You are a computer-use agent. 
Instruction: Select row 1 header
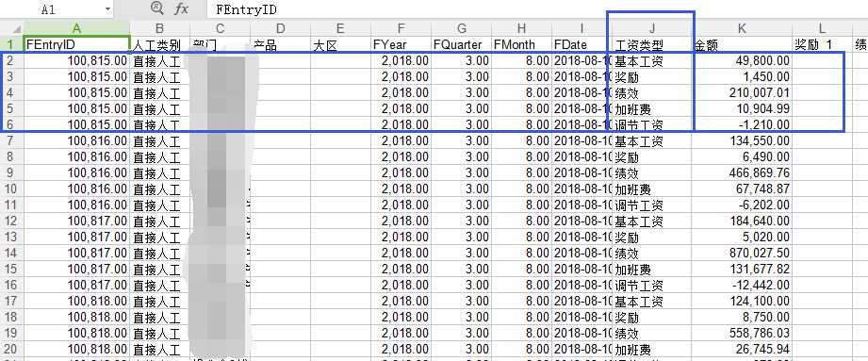[12, 45]
